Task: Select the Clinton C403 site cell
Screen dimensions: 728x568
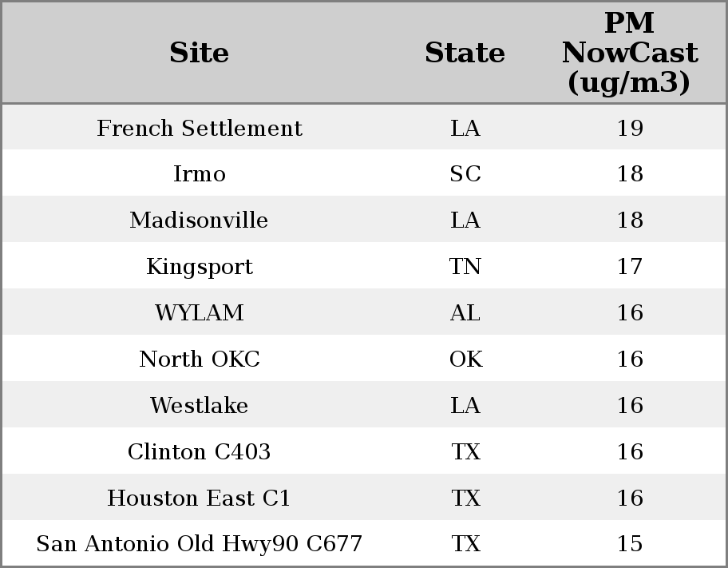Action: coord(200,451)
